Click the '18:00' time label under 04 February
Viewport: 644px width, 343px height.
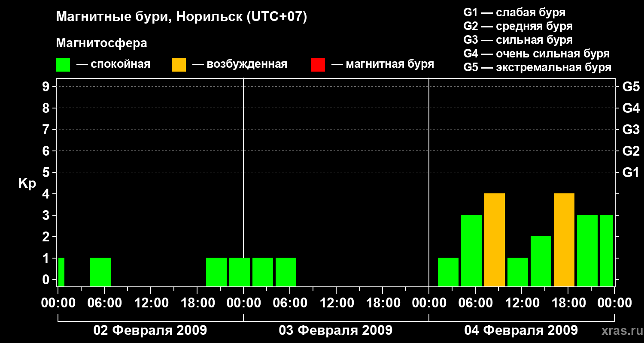pyautogui.click(x=568, y=303)
